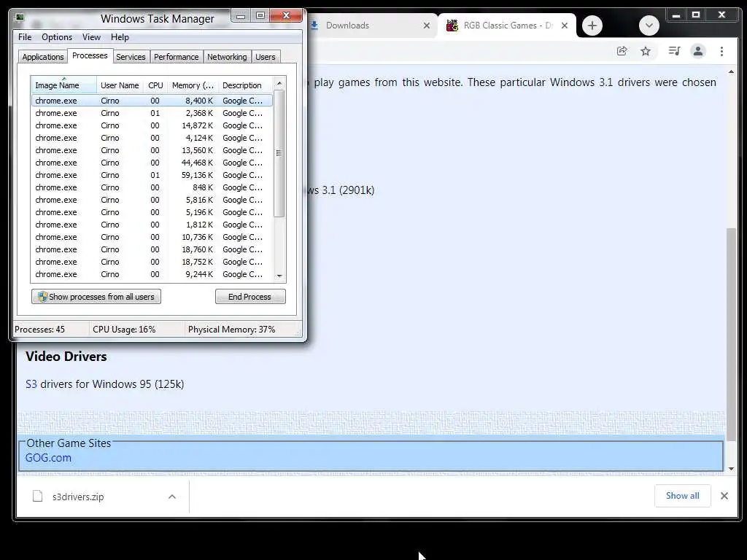Click the CPU Usage: 16% status text
The height and width of the screenshot is (560, 747).
coord(124,330)
